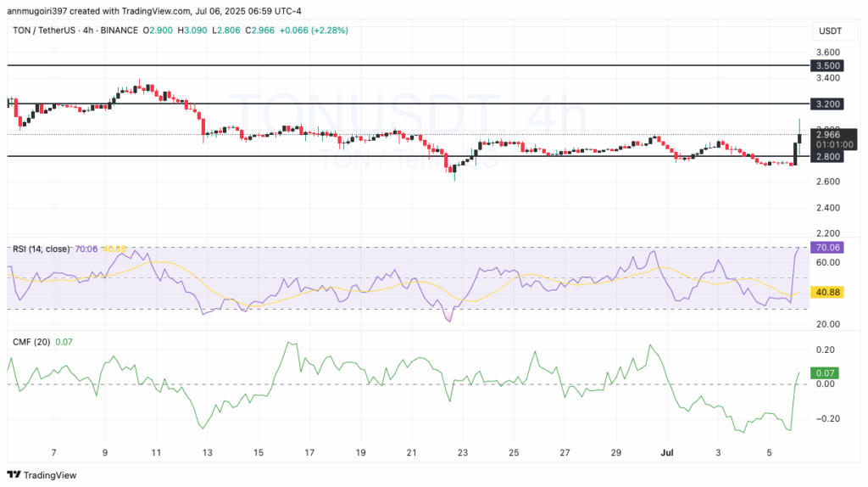Image resolution: width=868 pixels, height=487 pixels.
Task: Click the -0.20 CMF axis tick
Action: point(826,419)
